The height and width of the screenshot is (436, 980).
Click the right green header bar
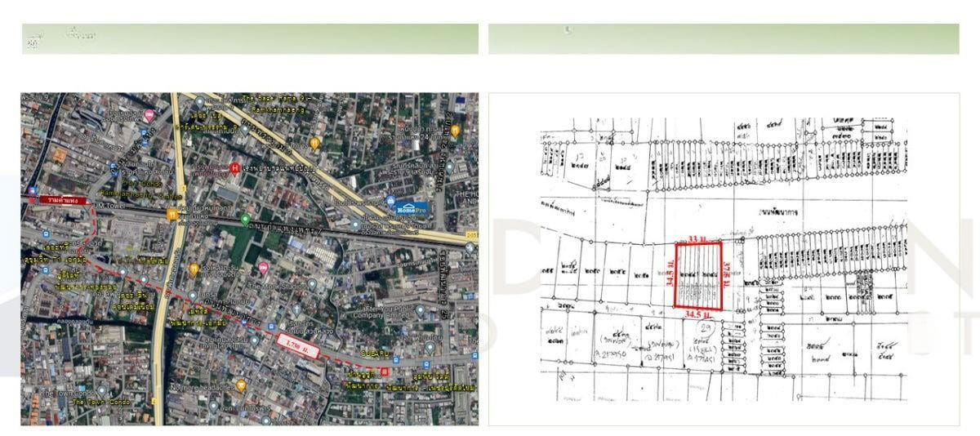tap(724, 38)
